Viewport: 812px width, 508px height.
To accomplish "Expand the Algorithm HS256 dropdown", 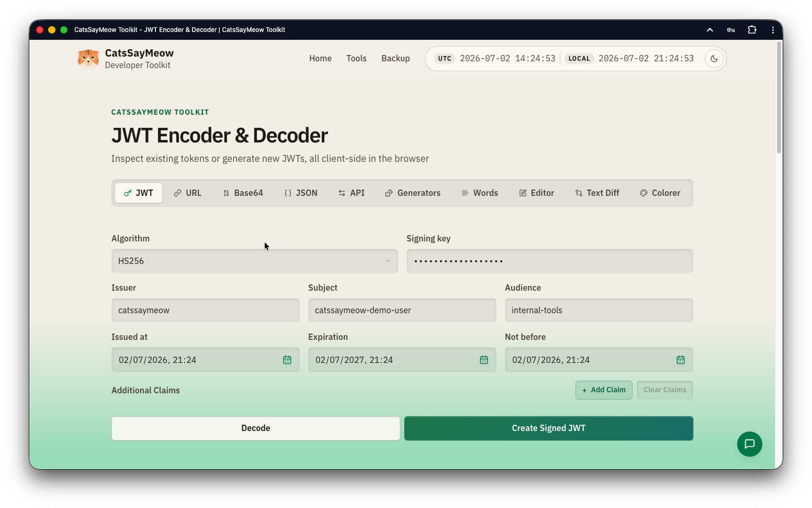I will click(x=255, y=261).
